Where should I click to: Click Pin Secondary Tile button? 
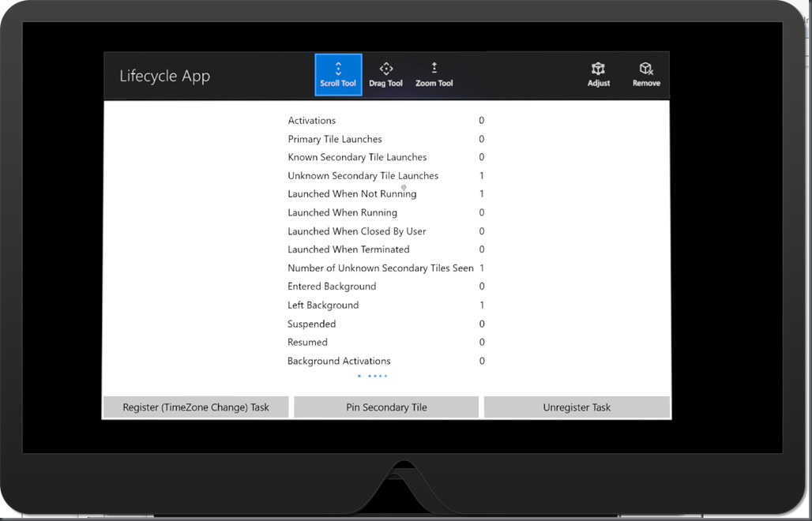click(386, 407)
